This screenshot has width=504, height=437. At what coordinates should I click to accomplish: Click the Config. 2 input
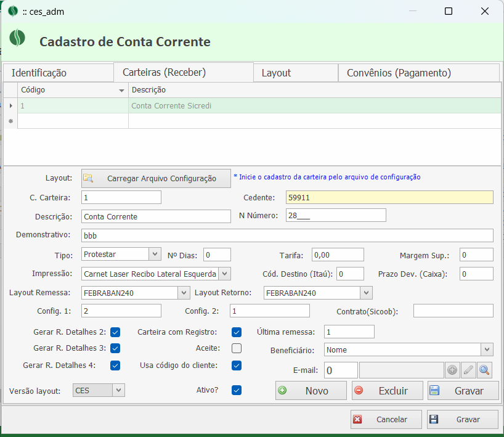(270, 311)
